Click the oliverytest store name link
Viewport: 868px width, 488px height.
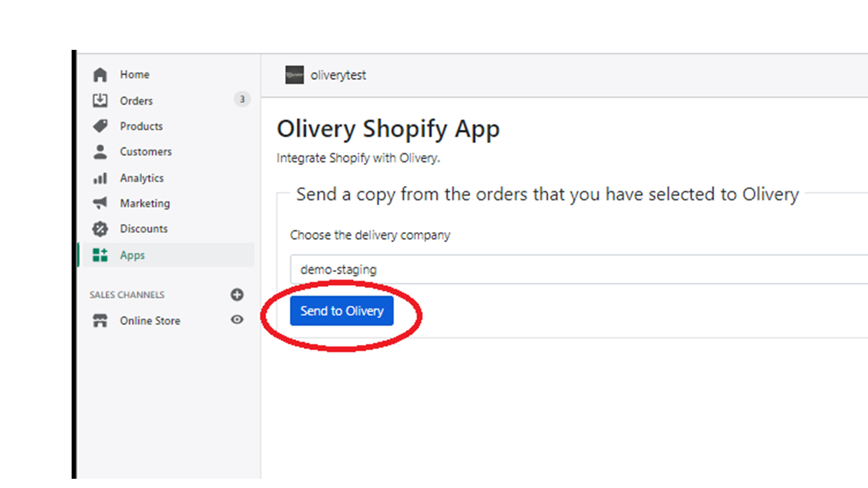coord(339,75)
